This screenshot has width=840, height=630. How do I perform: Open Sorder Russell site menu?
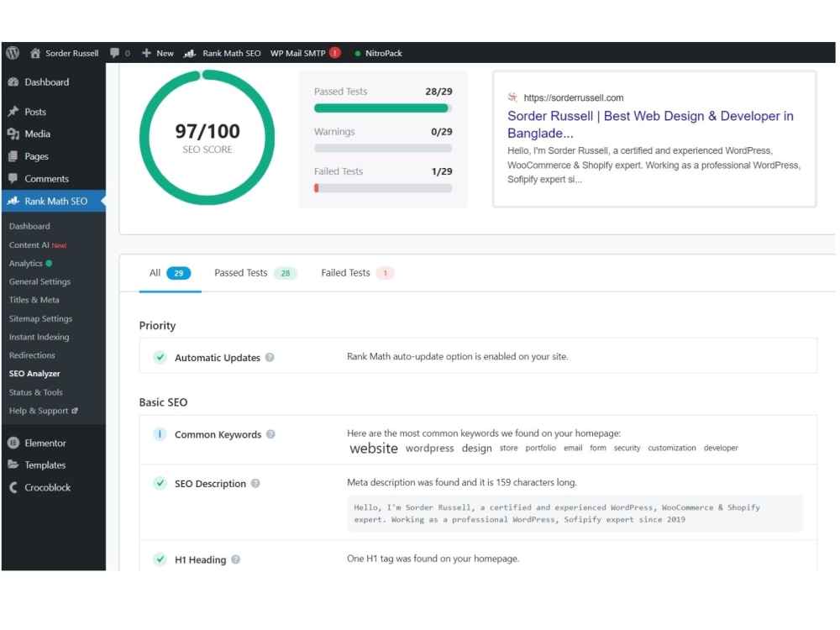65,53
